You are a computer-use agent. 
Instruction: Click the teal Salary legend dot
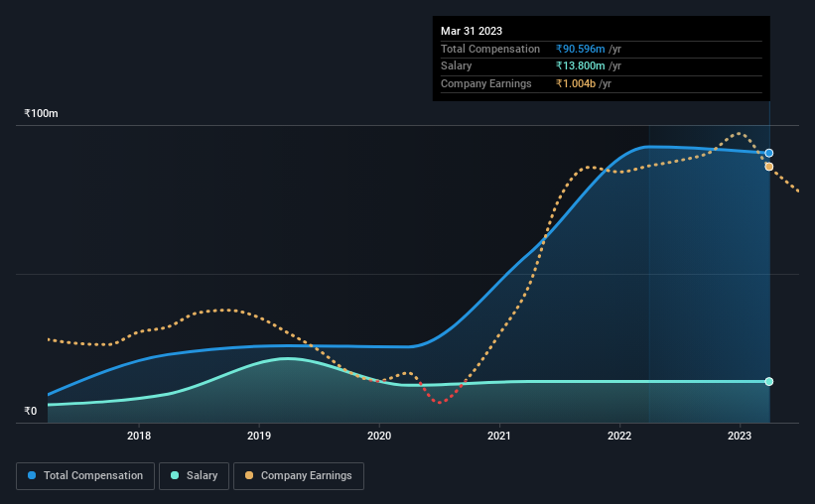(175, 475)
